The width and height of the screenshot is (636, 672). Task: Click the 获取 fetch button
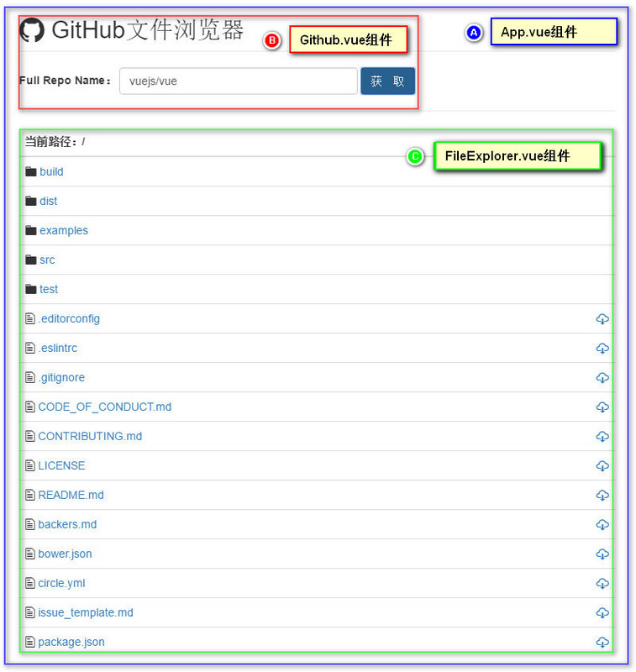(387, 81)
